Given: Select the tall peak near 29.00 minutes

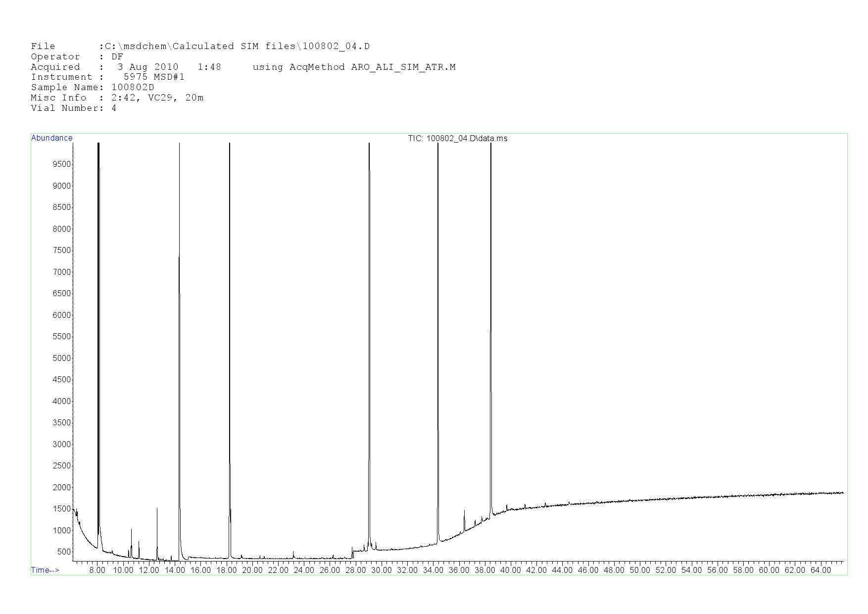Looking at the screenshot, I should click(369, 297).
